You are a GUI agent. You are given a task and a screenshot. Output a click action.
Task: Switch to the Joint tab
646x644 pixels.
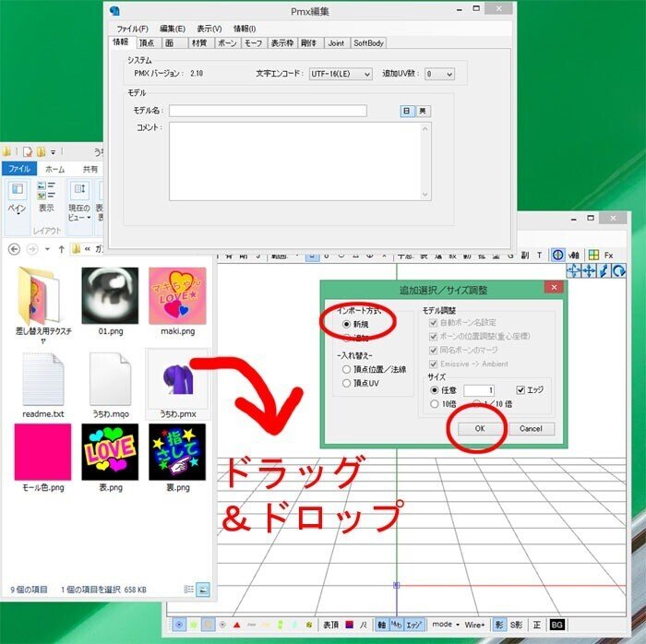(x=336, y=42)
